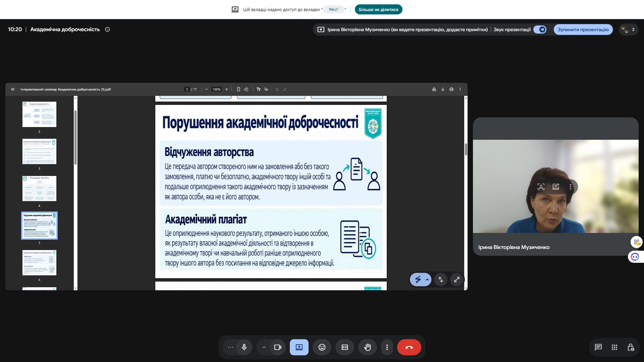
Task: Select the PDF add text tool
Action: [x=259, y=89]
